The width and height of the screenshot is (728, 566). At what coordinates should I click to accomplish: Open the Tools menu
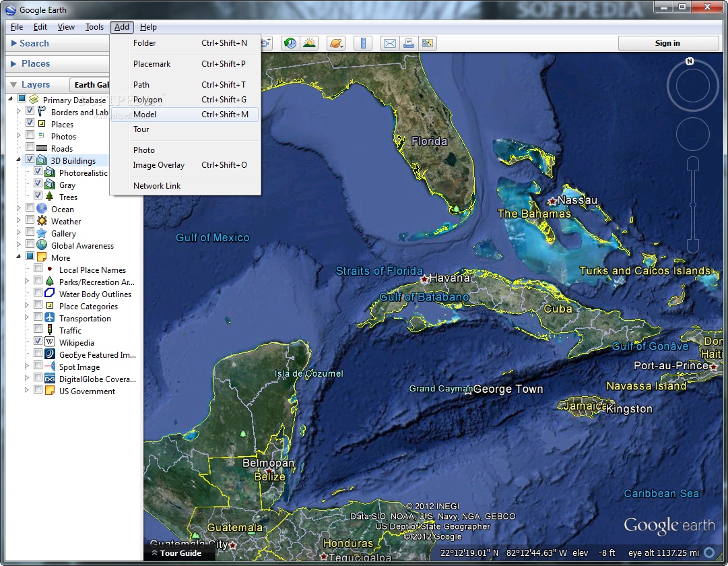94,27
